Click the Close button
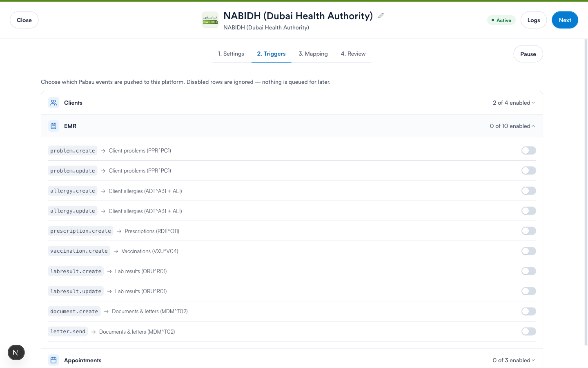588x368 pixels. coord(24,20)
